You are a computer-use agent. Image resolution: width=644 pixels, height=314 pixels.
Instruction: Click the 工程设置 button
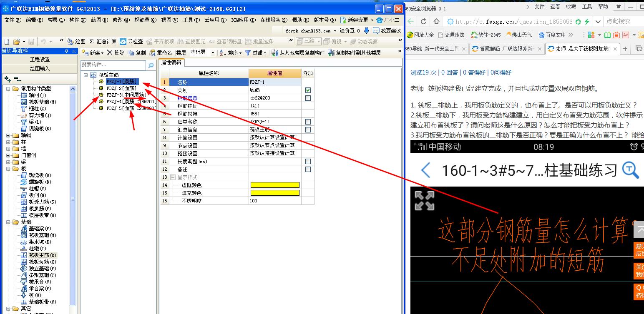pos(40,60)
